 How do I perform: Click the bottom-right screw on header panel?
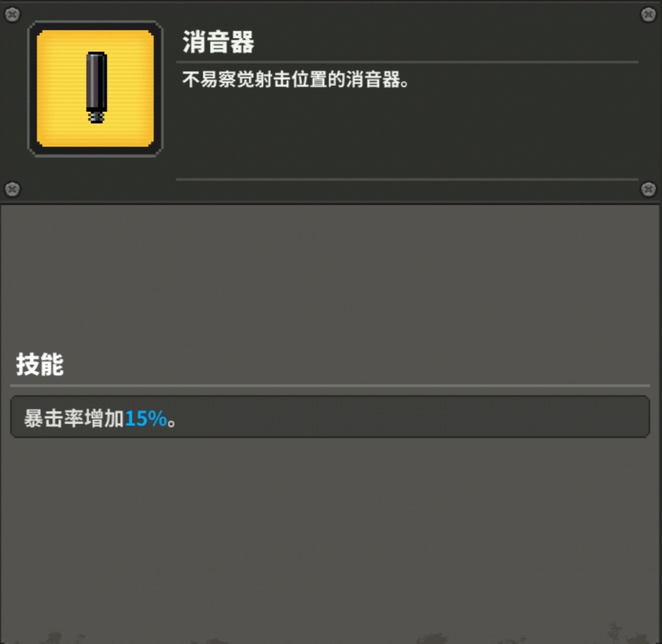(648, 189)
